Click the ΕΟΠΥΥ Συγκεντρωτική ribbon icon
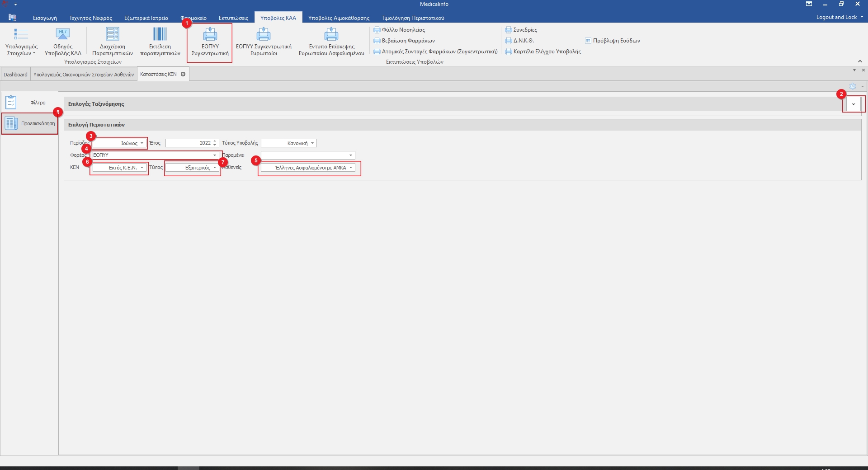The image size is (868, 470). 210,35
